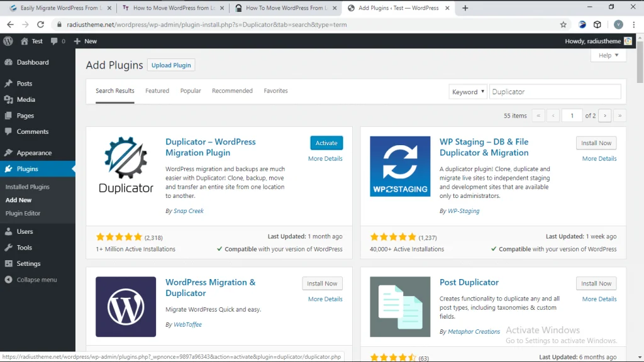Screen dimensions: 644x362
Task: Open Settings from the sidebar
Action: 28,263
